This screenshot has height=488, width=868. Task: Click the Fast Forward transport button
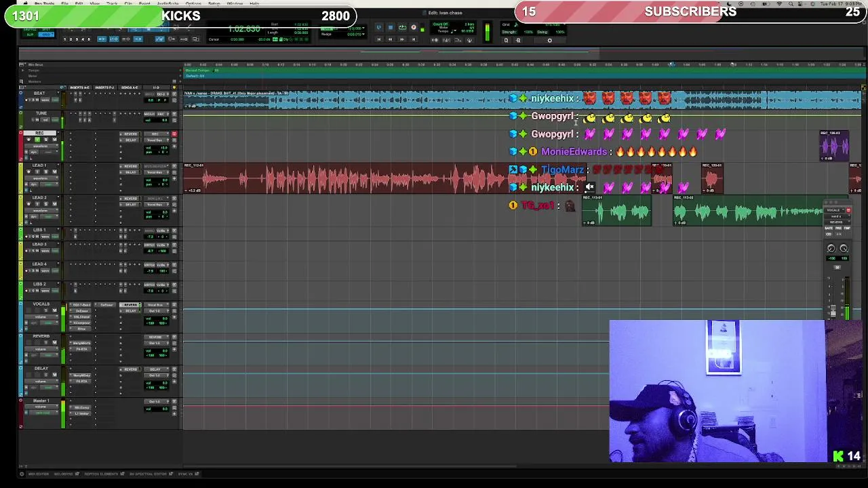(401, 39)
